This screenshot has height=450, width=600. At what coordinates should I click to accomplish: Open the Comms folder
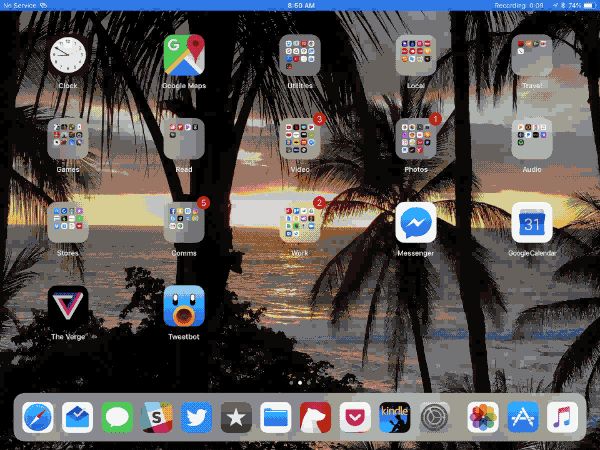[184, 222]
